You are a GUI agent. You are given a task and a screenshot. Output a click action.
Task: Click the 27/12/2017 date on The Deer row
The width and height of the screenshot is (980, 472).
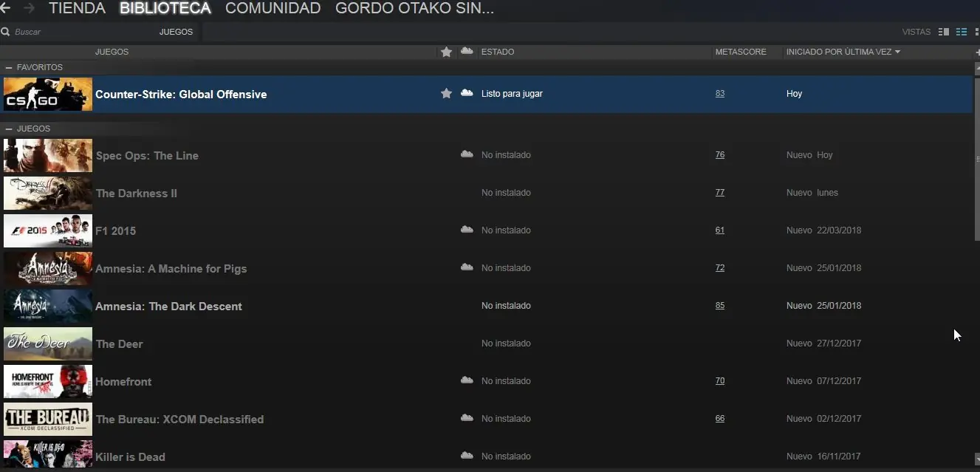click(839, 343)
